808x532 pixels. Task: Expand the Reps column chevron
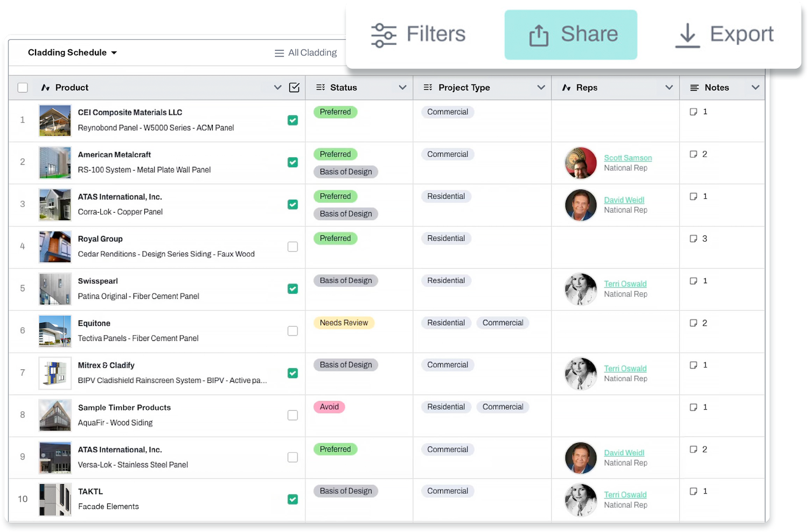(x=669, y=88)
